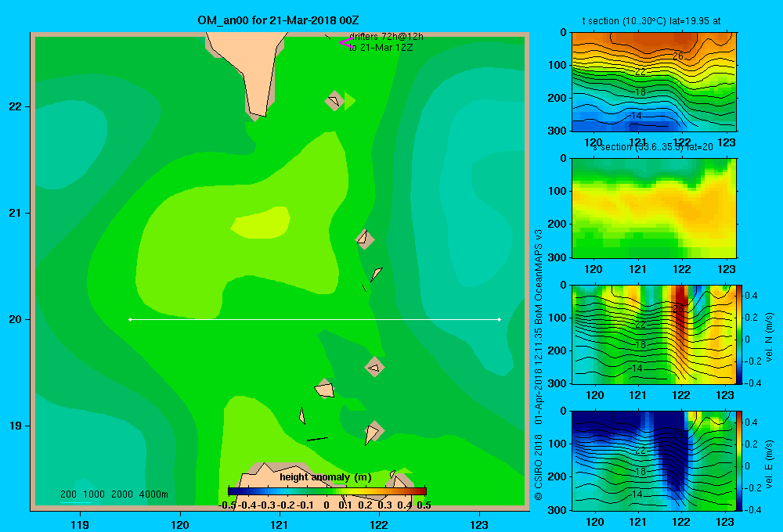Click the 'height anomaly (m)' label

(x=326, y=477)
